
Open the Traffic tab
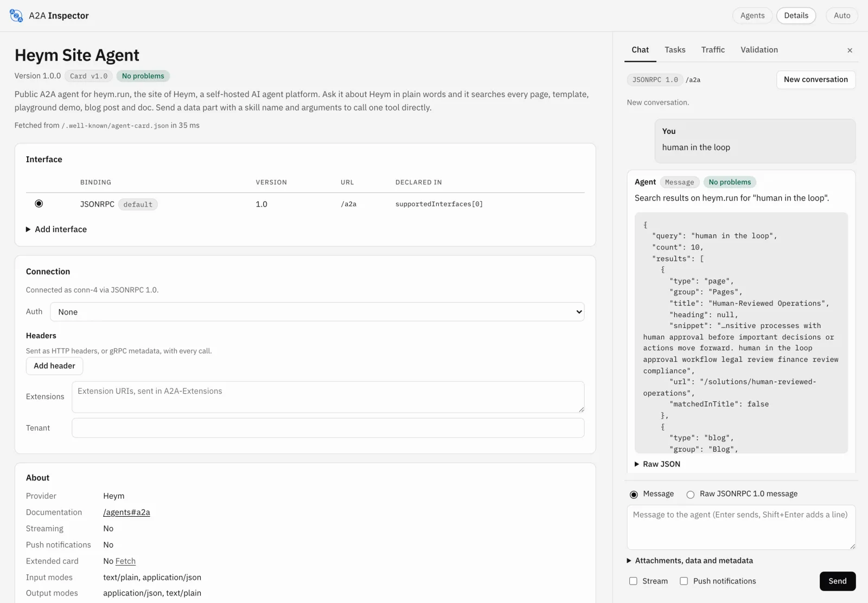coord(713,50)
